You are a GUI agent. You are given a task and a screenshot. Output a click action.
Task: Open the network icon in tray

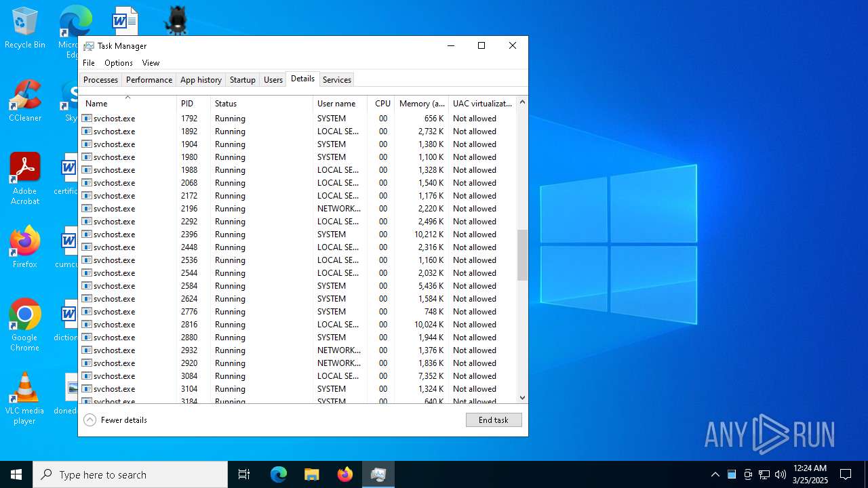tap(764, 474)
